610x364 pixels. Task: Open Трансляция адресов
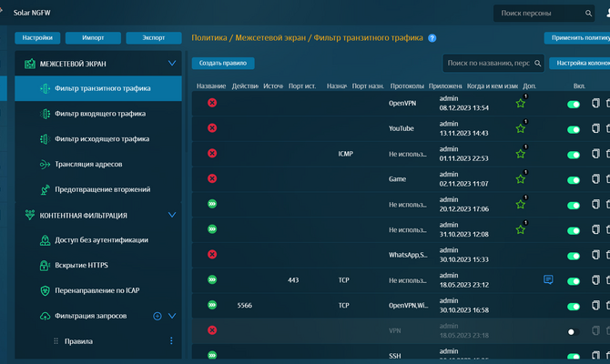[x=98, y=165]
